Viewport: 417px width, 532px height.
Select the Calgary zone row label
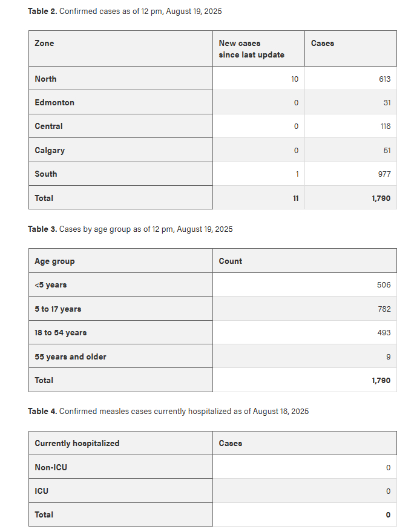(50, 150)
